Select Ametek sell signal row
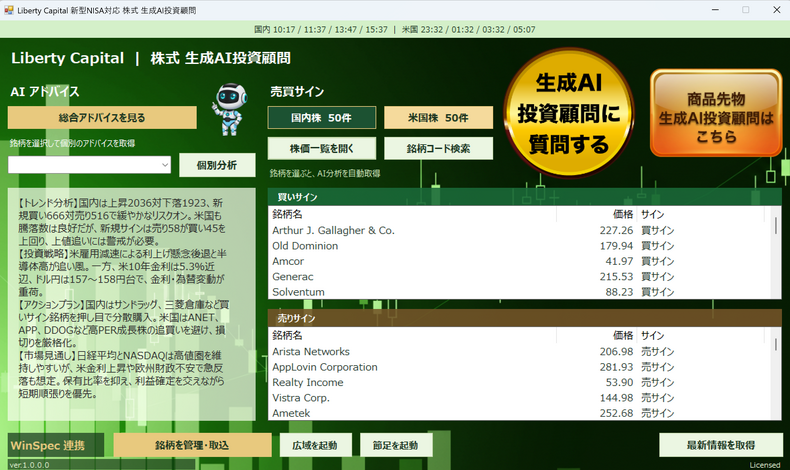 (x=521, y=413)
